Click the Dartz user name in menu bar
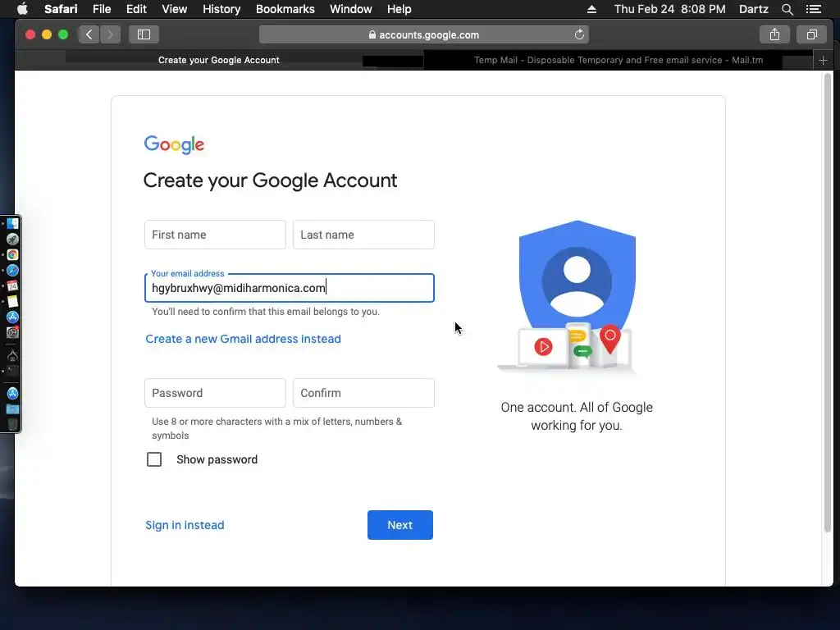This screenshot has height=630, width=840. tap(754, 9)
